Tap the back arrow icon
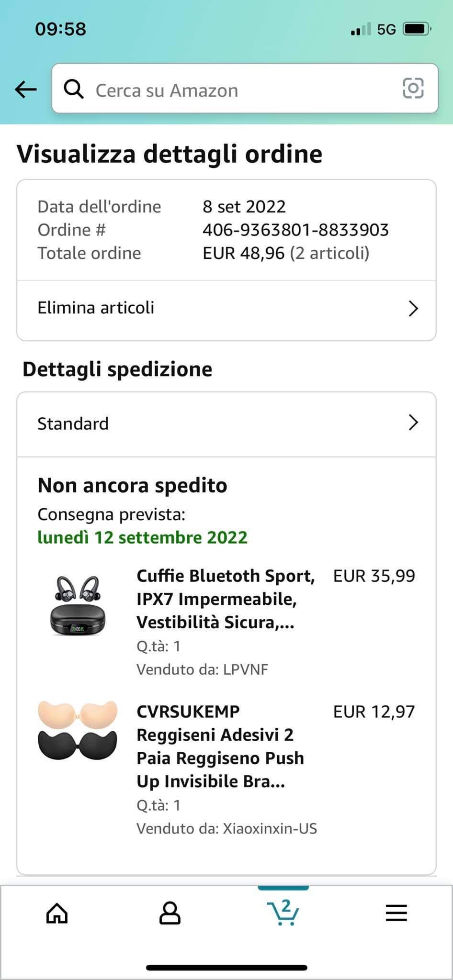 (x=26, y=89)
